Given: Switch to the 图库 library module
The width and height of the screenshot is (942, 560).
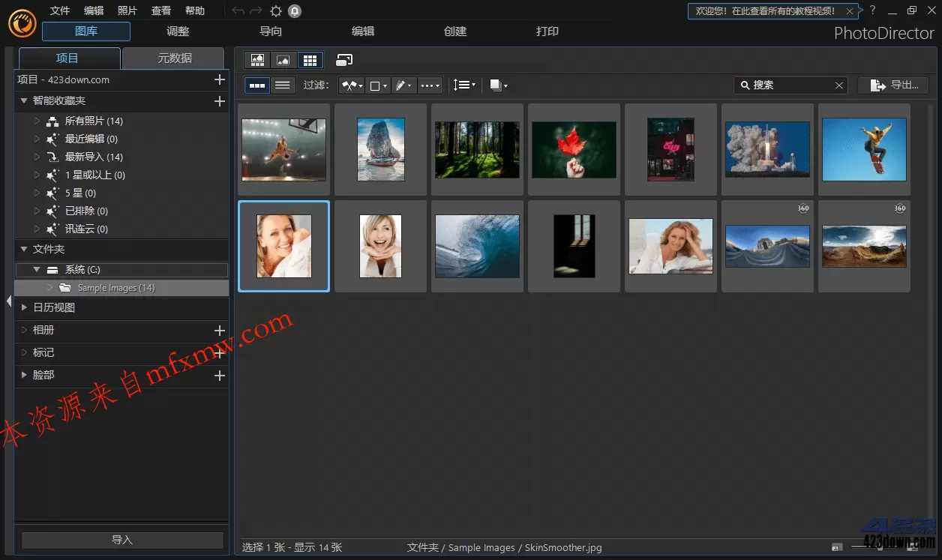Looking at the screenshot, I should pyautogui.click(x=86, y=31).
